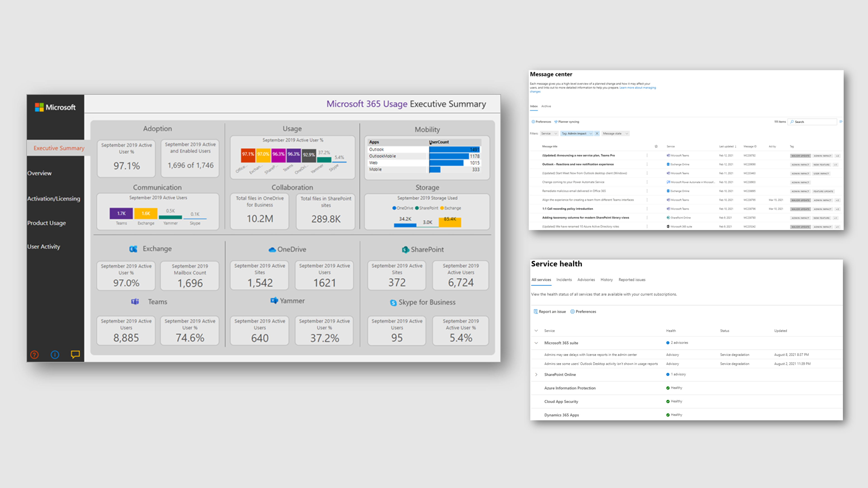Screen dimensions: 868x488
Task: Click the Teams icon beside the Teams heading
Action: coord(135,301)
